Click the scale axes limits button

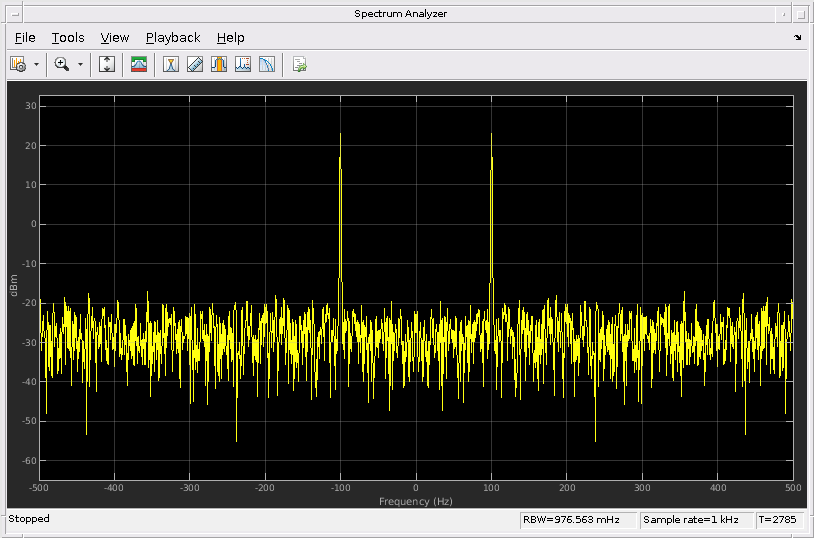(108, 64)
